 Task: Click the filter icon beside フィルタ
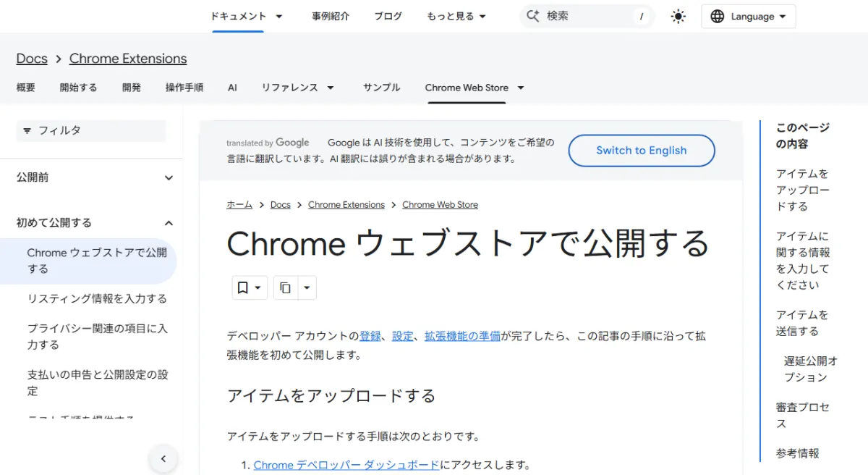click(27, 131)
